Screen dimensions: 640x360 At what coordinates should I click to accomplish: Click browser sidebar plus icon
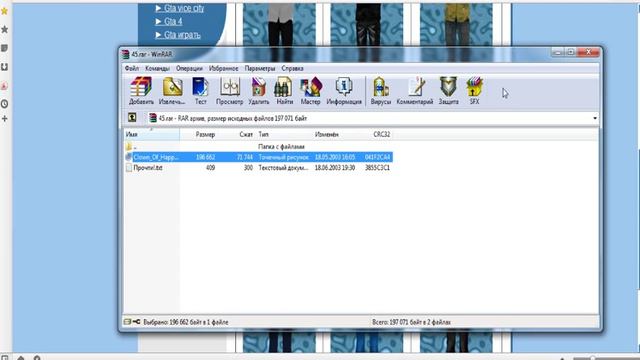(4, 119)
